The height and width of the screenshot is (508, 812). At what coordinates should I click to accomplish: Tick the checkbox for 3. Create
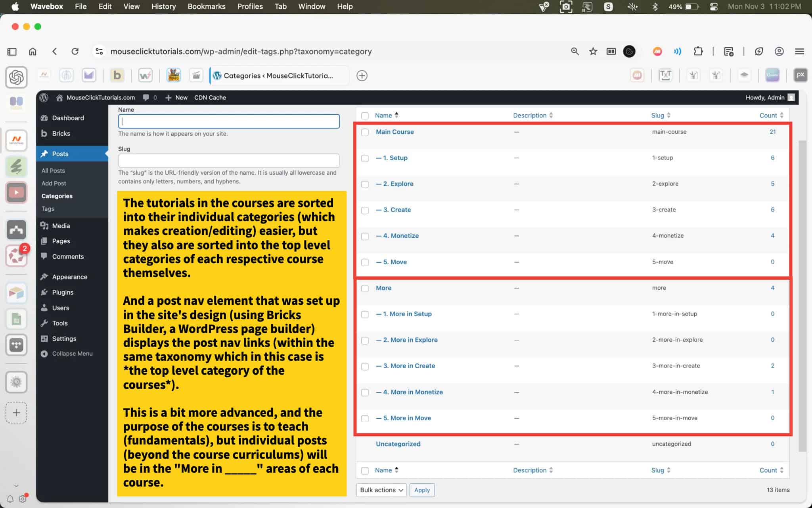pos(365,210)
